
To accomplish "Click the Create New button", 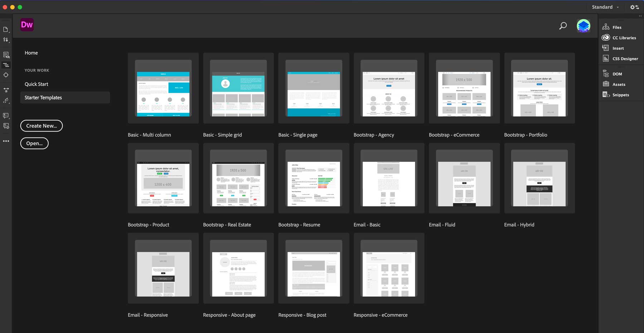I will point(41,126).
